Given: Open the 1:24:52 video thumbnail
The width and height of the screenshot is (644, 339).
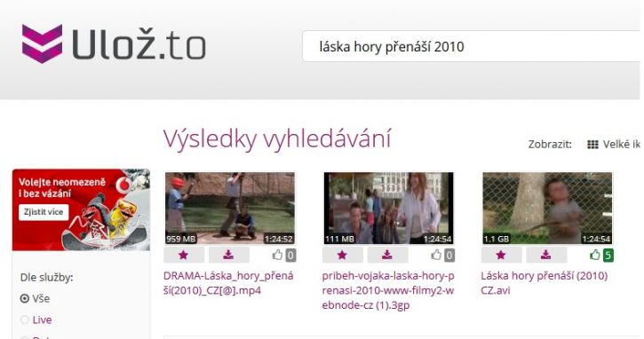Looking at the screenshot, I should click(229, 208).
